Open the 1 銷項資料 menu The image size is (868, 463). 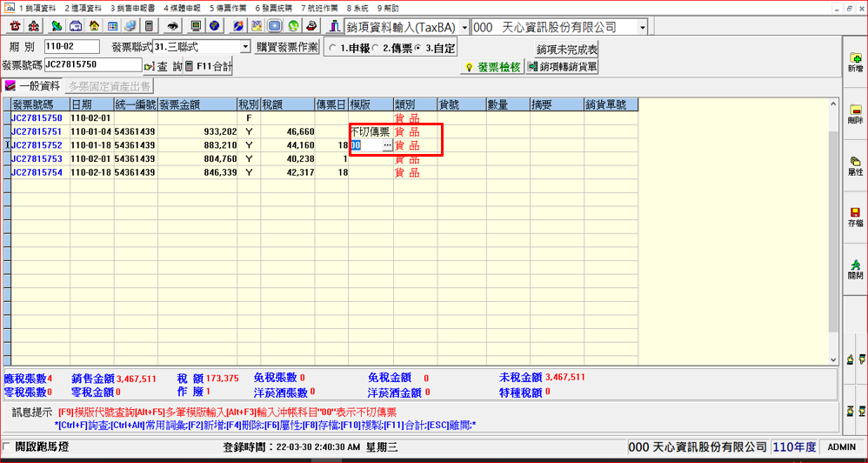(x=37, y=9)
